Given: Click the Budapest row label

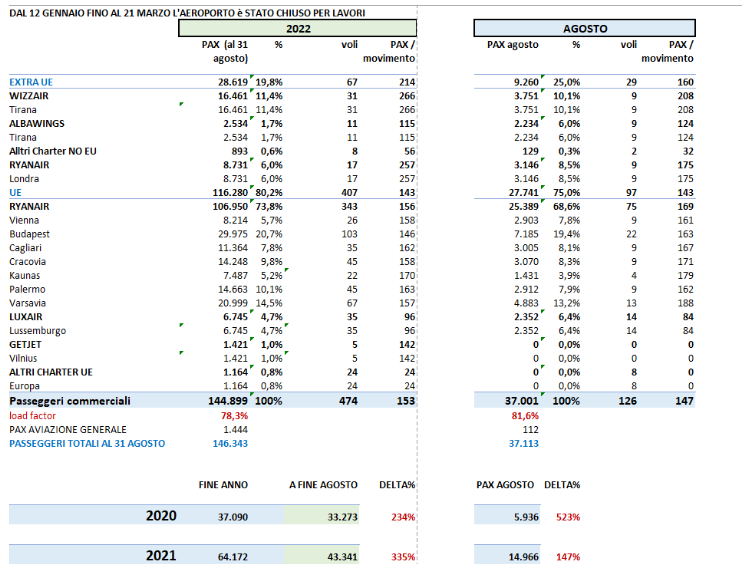Looking at the screenshot, I should point(29,234).
